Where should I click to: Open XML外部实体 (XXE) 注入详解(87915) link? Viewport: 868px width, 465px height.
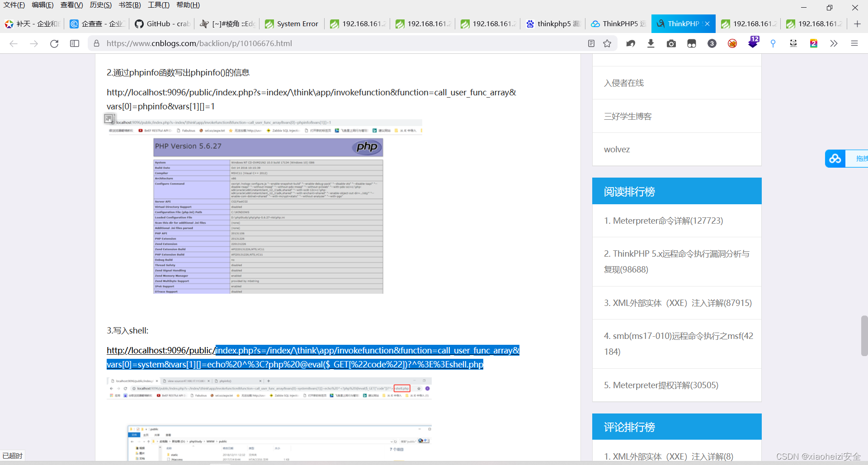[x=678, y=303]
